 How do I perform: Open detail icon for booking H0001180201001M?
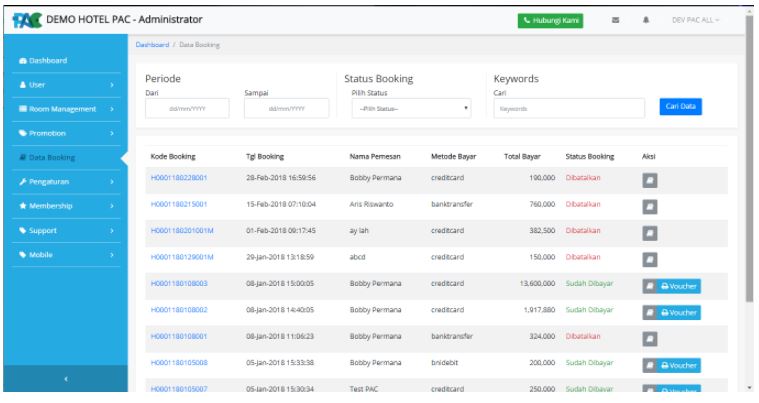(x=650, y=233)
